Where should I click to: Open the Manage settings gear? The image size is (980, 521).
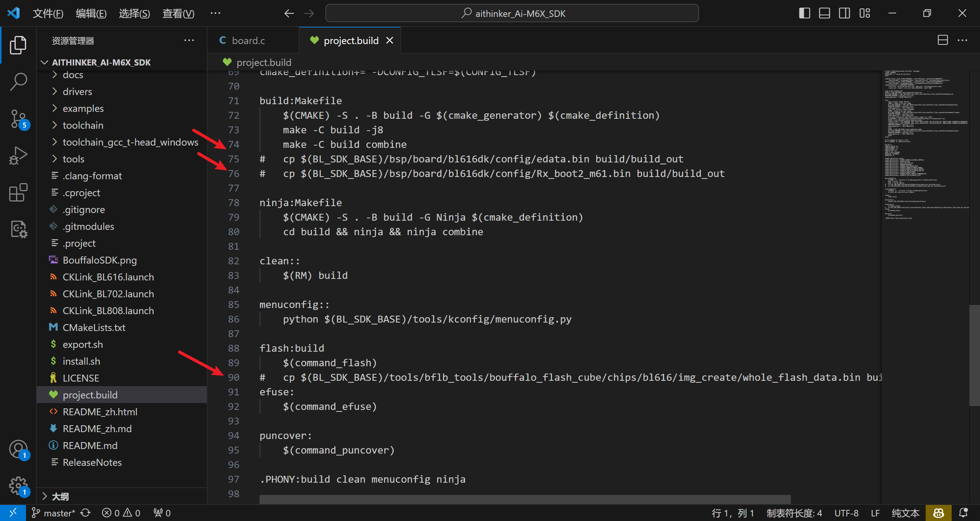point(18,486)
